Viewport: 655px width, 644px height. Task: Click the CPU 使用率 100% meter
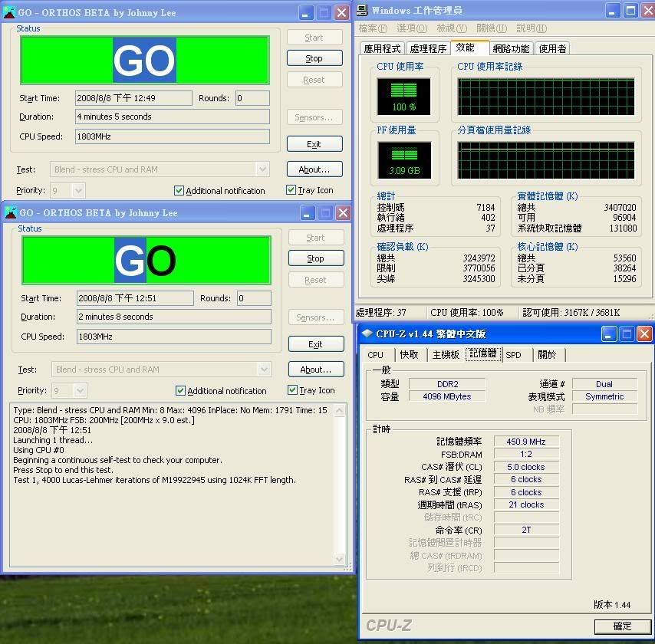click(x=404, y=97)
